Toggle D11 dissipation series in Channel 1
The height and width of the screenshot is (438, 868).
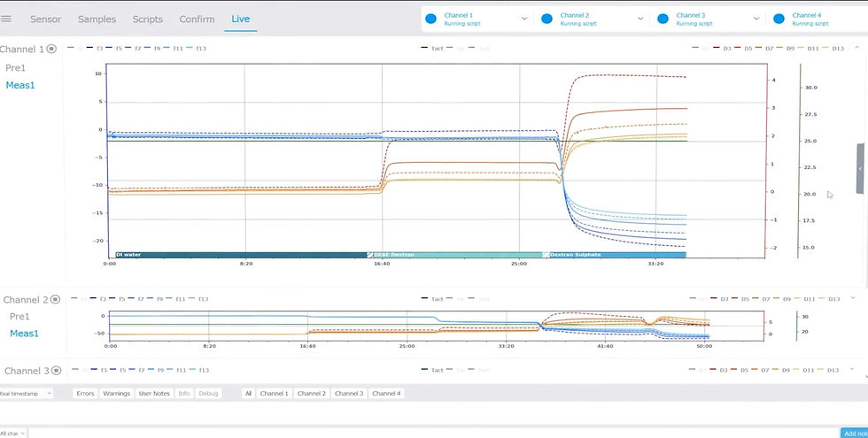point(808,49)
